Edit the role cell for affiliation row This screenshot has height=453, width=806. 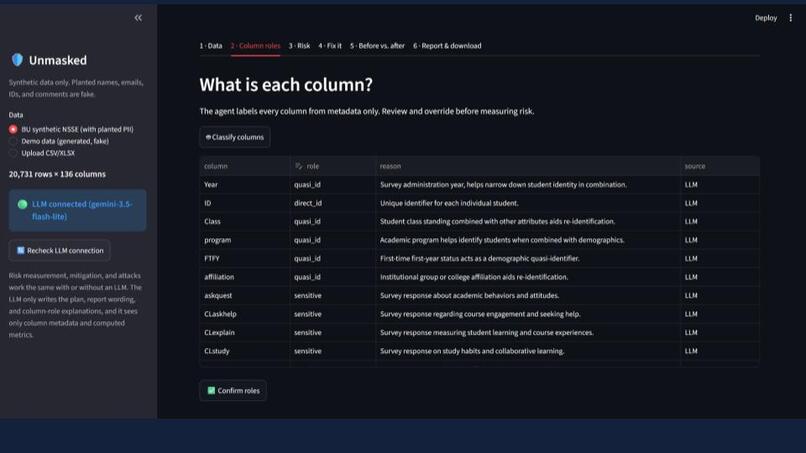[333, 277]
